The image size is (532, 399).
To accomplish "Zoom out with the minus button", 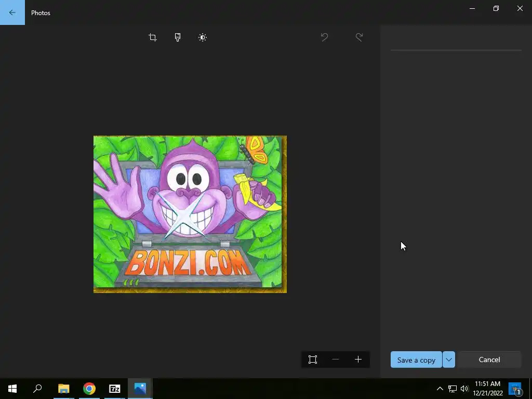I will click(335, 360).
